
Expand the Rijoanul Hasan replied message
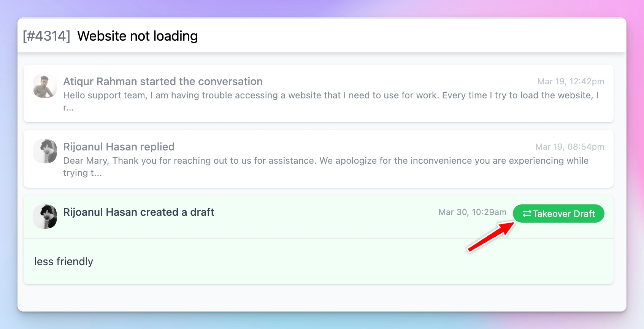[x=319, y=159]
